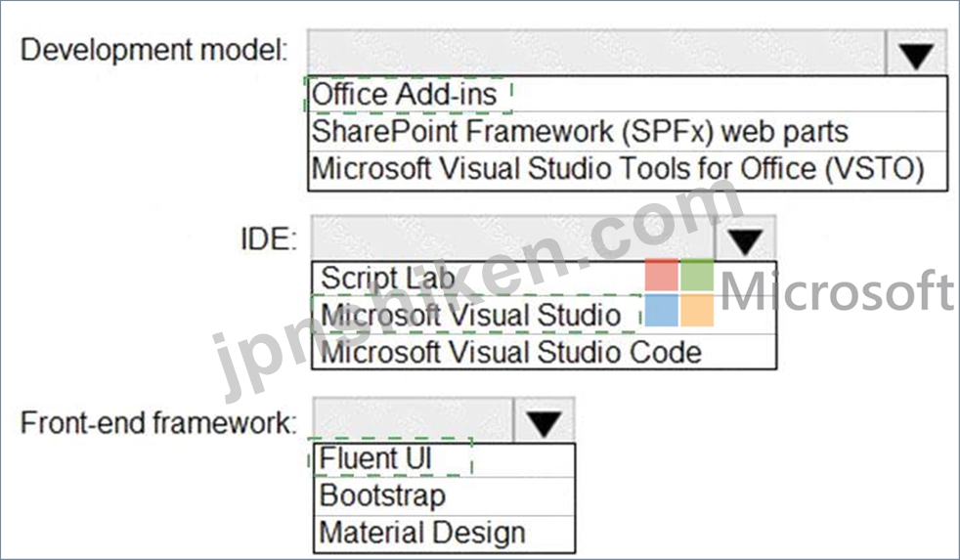The width and height of the screenshot is (960, 560).
Task: Click the "Development model:" label
Action: [x=154, y=50]
